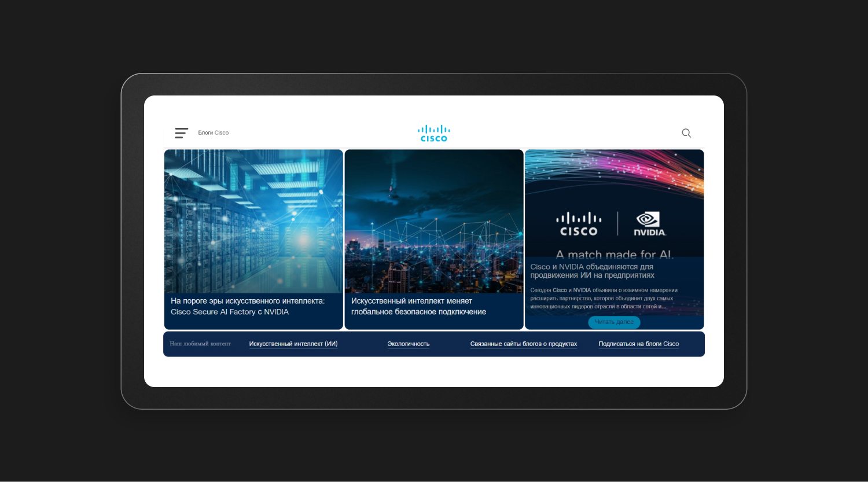Click the Наш любимый контент label
868x482 pixels.
click(x=200, y=344)
